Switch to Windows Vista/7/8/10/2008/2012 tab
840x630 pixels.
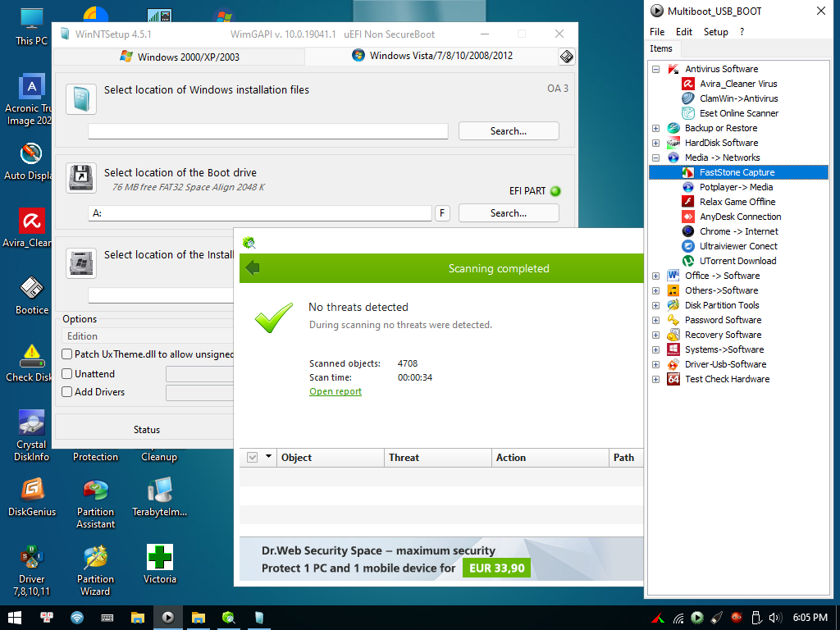(x=431, y=56)
